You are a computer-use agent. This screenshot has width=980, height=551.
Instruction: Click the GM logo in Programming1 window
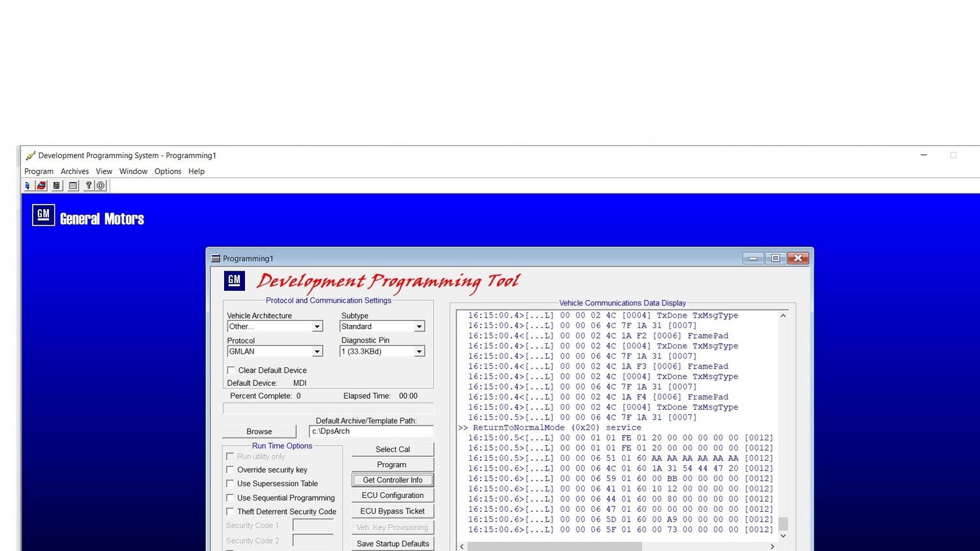(235, 280)
